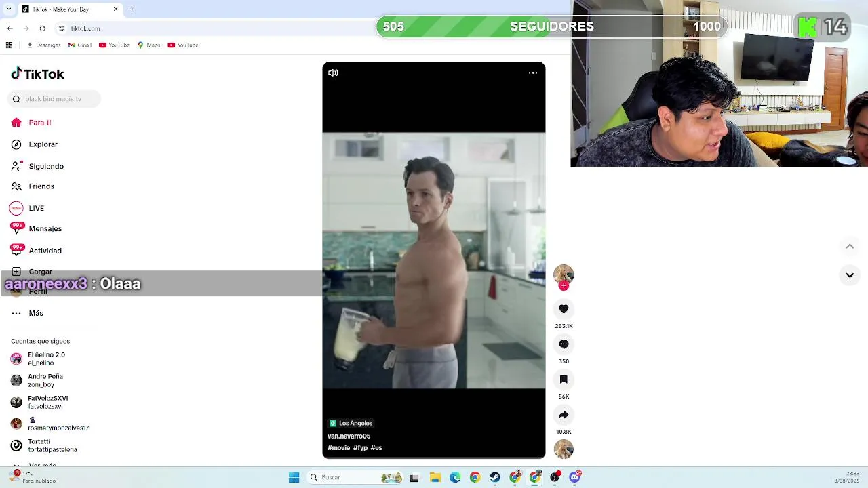Open Andre Peña zom_boy account
The image size is (868, 488).
37,380
